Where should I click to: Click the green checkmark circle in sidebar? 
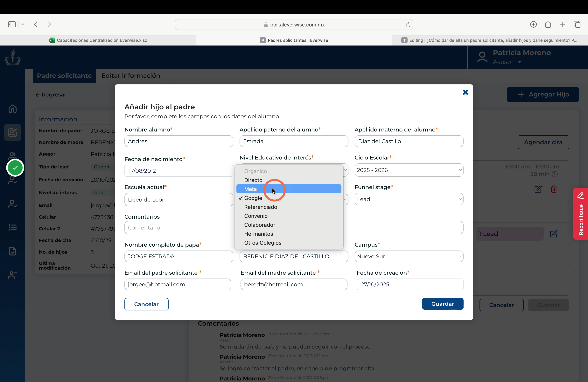15,168
